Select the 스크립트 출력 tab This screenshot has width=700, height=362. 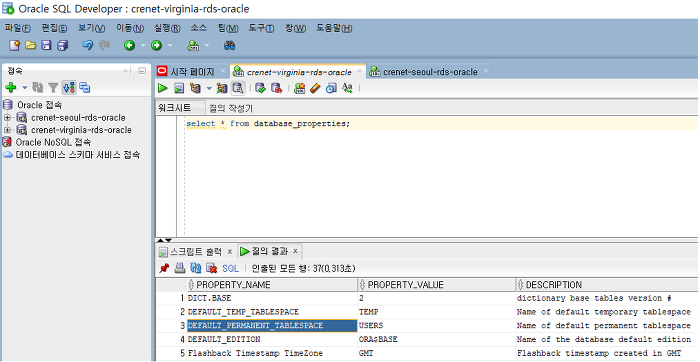(196, 252)
